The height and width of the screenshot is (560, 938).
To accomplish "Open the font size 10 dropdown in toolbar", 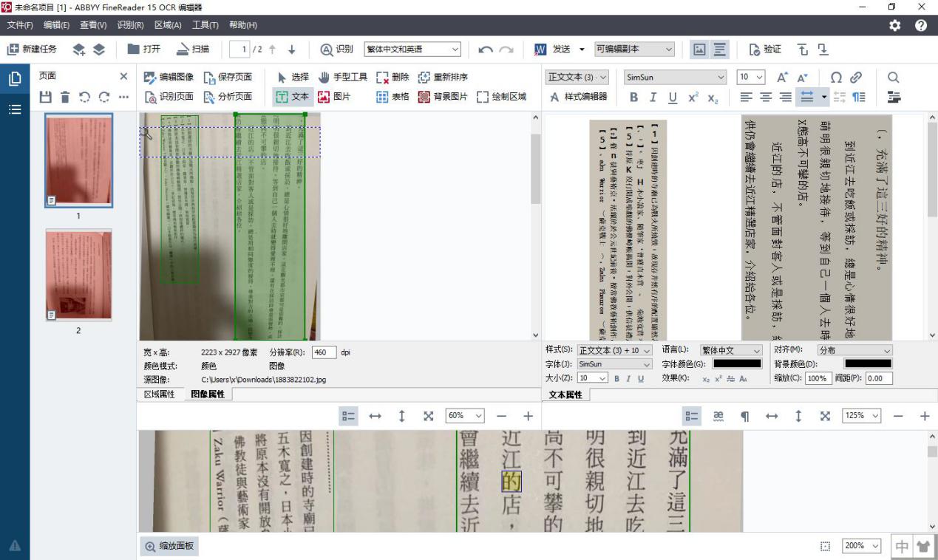I will point(751,77).
